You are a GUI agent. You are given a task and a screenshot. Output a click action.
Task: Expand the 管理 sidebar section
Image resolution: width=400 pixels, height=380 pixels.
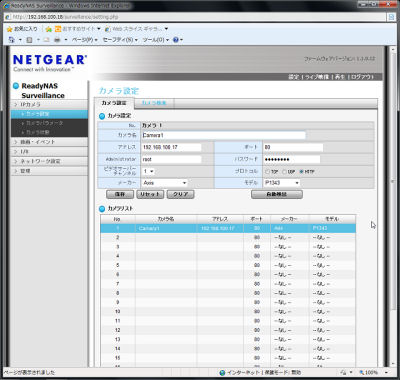tap(49, 171)
